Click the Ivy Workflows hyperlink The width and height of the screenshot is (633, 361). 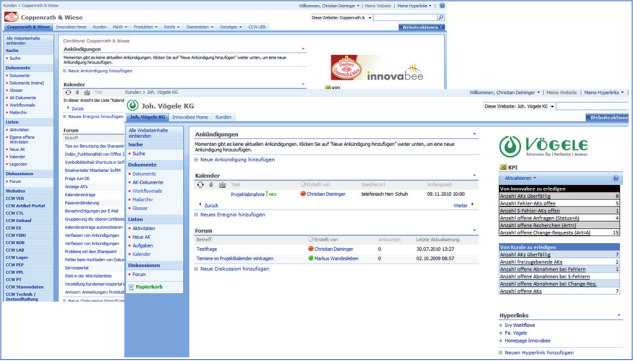point(520,325)
